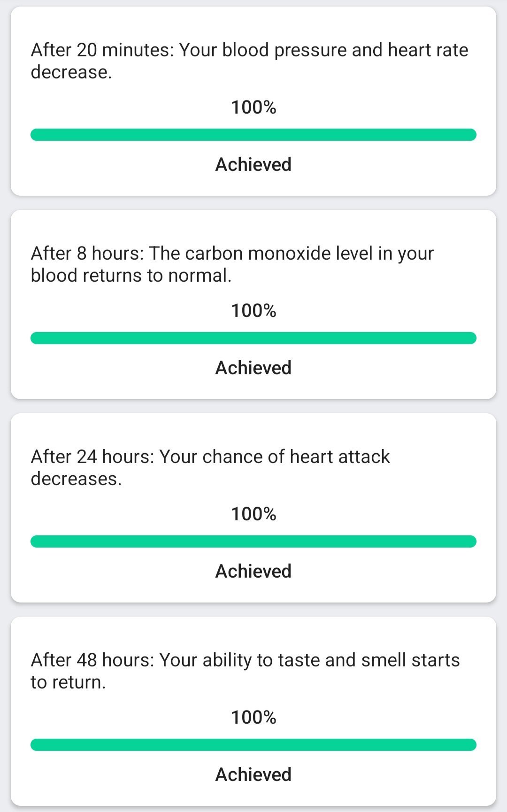Click the 100% label on the 20 minutes card
The image size is (507, 812).
tap(253, 108)
